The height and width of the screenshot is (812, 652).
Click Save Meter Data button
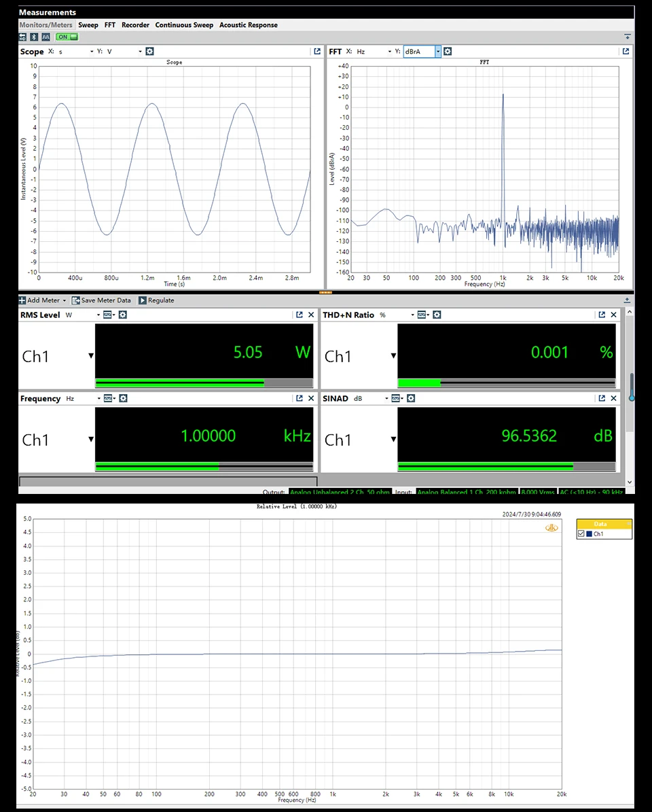[101, 300]
